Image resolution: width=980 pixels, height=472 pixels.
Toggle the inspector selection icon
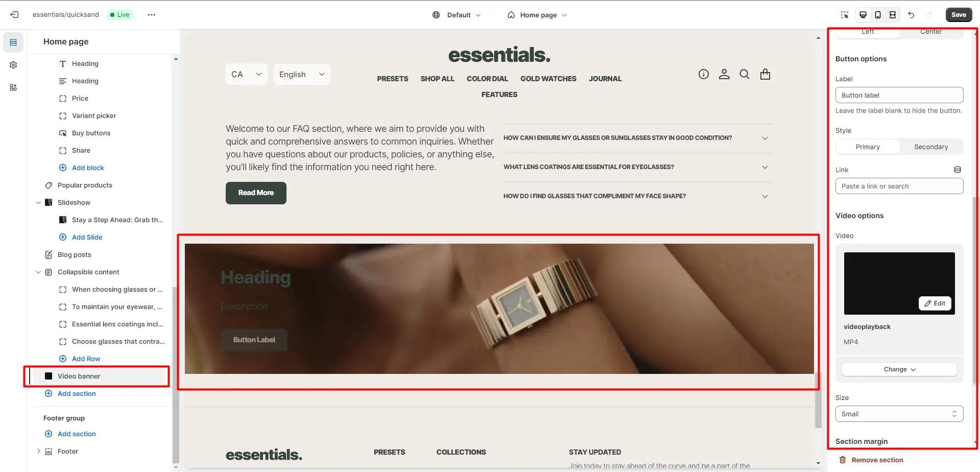[x=845, y=15]
